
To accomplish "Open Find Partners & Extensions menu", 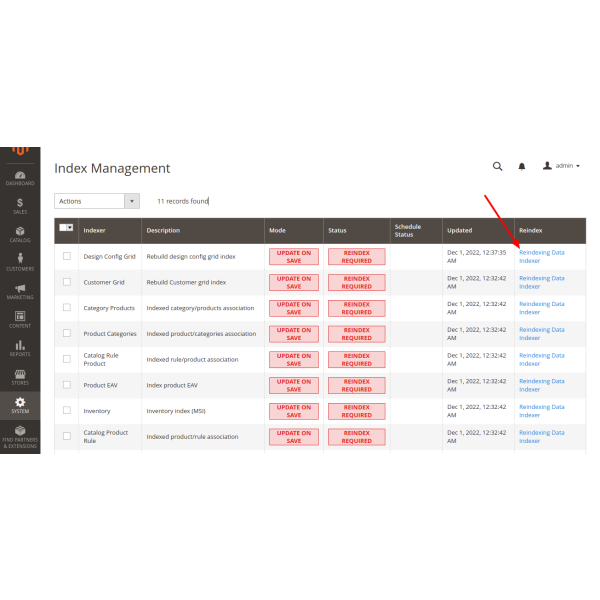I will 20,436.
